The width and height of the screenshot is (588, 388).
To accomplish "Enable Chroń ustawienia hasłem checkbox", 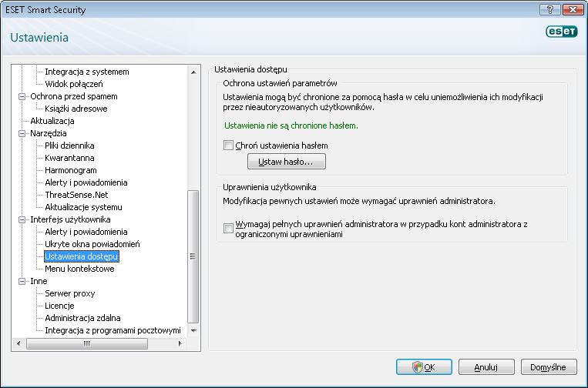I will coord(228,145).
